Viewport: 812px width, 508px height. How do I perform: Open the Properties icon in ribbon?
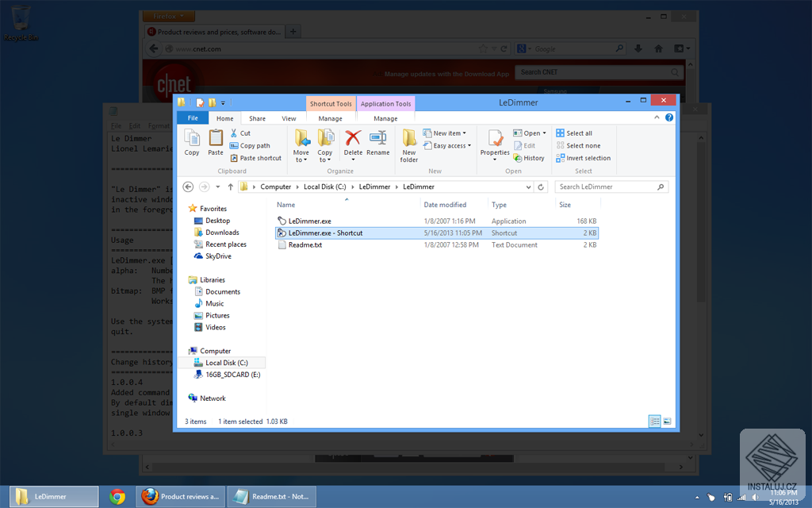495,139
